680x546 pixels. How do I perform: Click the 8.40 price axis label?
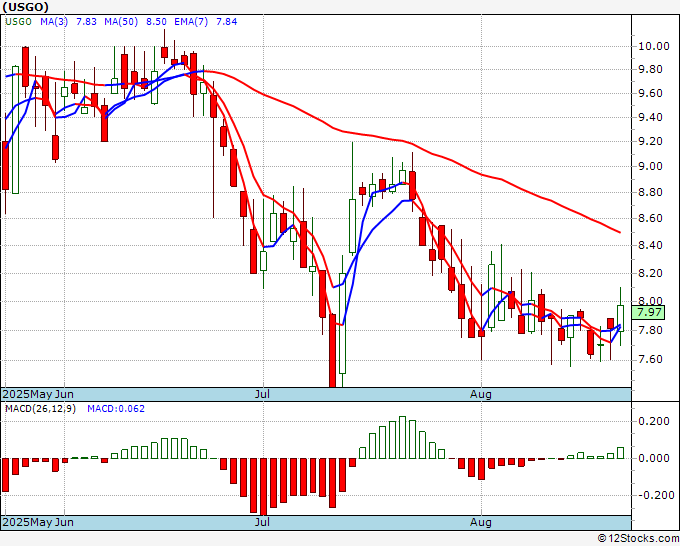click(649, 245)
